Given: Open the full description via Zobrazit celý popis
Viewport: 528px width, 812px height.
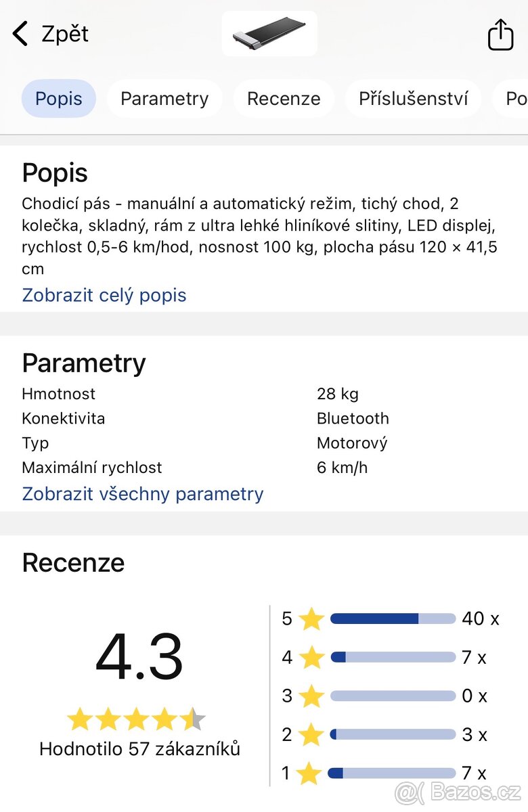Looking at the screenshot, I should coord(104,295).
